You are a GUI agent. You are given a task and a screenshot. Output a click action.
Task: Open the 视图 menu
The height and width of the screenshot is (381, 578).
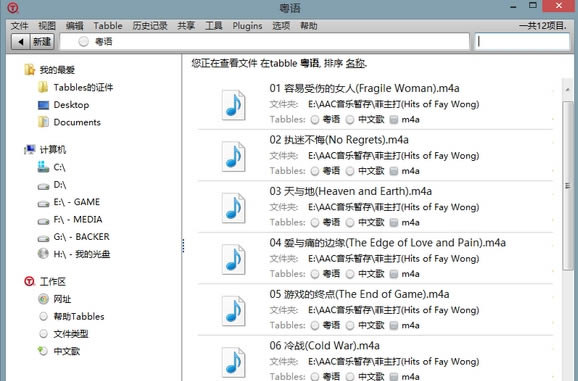[47, 26]
